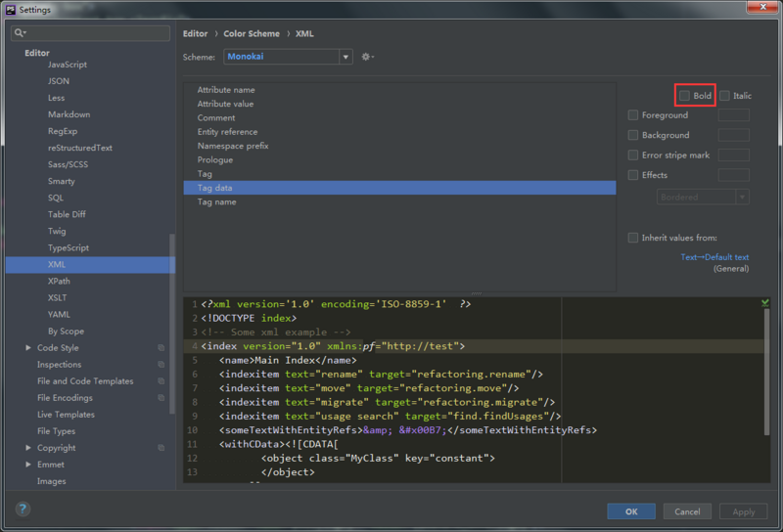
Task: Click the OK button
Action: point(631,511)
